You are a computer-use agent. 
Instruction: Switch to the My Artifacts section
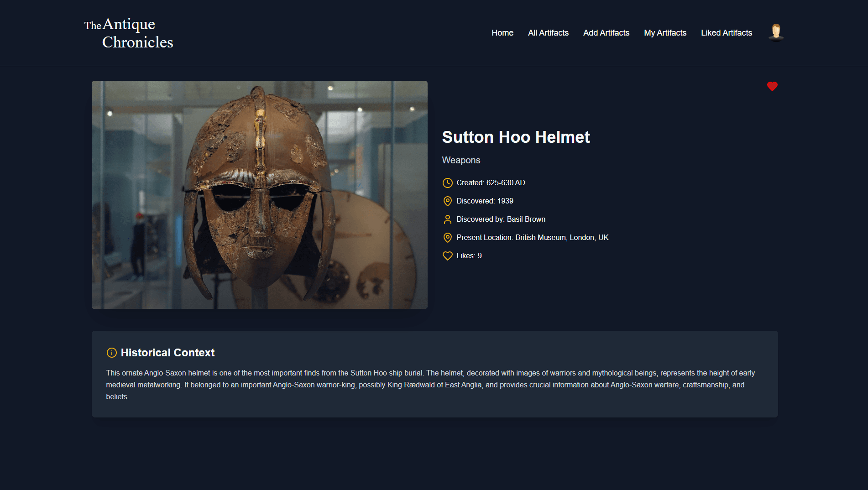[665, 32]
